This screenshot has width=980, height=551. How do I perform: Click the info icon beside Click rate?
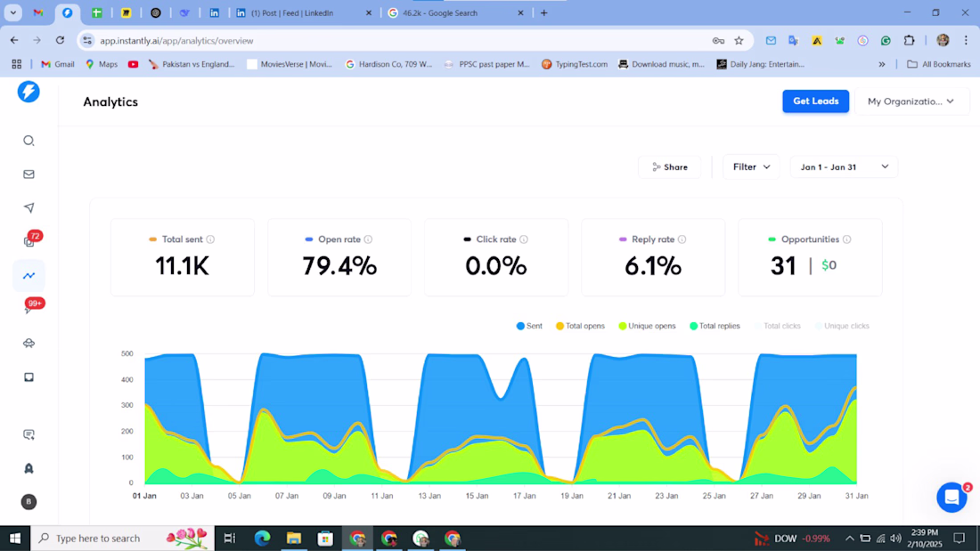[x=524, y=239]
